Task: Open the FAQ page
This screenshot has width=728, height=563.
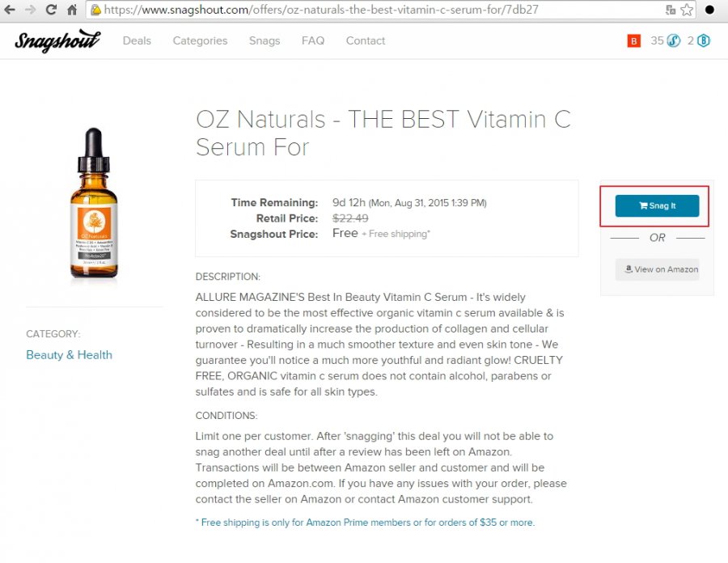Action: tap(313, 40)
